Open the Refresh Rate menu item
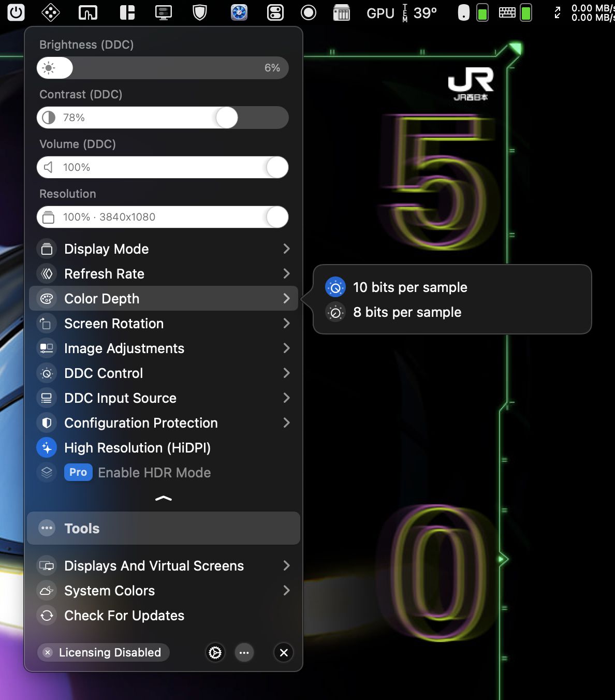615x700 pixels. click(164, 274)
